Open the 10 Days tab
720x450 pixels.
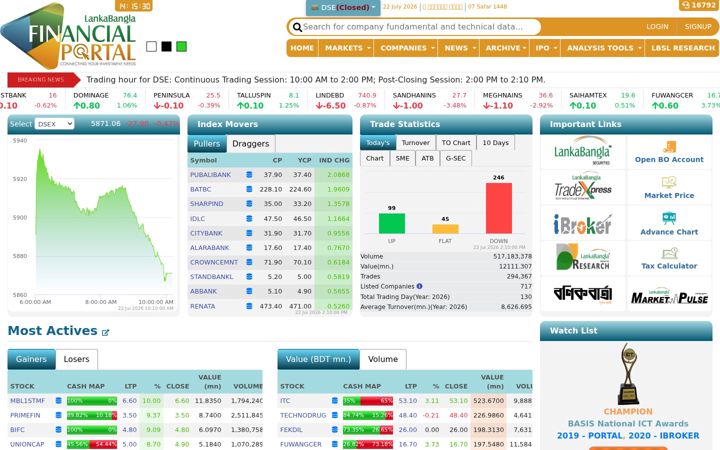495,143
